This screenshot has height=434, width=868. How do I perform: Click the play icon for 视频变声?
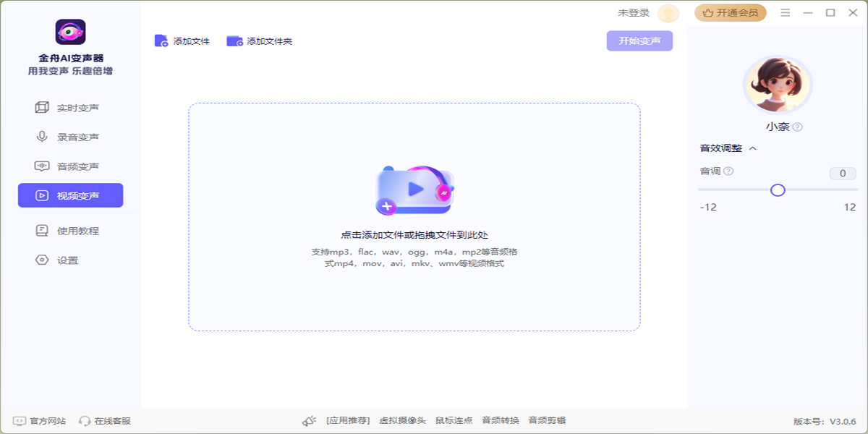[42, 195]
